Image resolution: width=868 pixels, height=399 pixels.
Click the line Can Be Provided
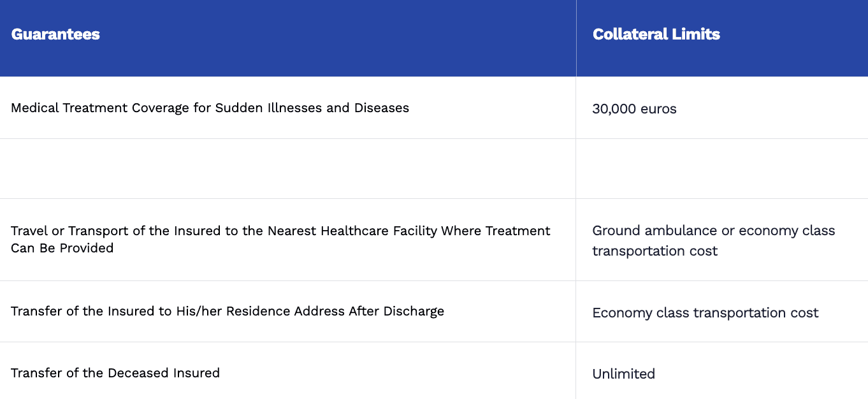point(62,248)
